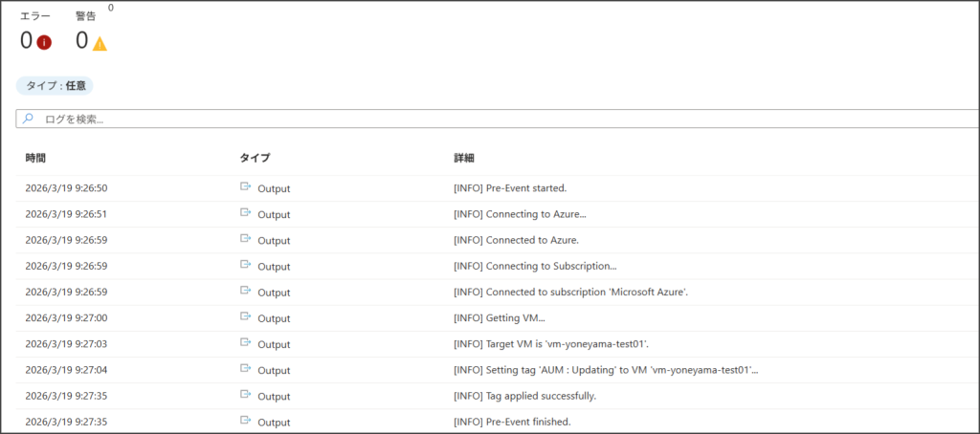Viewport: 980px width, 434px height.
Task: Sort by the 時間 column header
Action: 35,158
